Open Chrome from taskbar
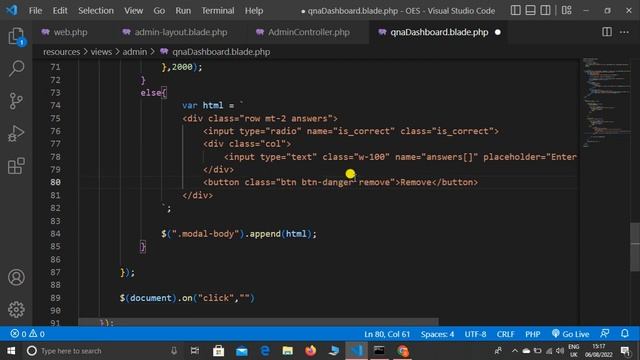The image size is (640, 360). [x=402, y=351]
